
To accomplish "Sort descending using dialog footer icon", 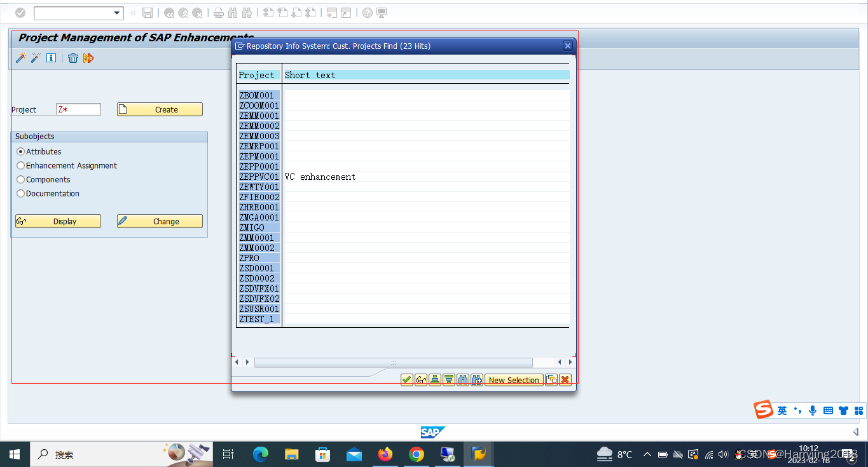I will point(449,380).
